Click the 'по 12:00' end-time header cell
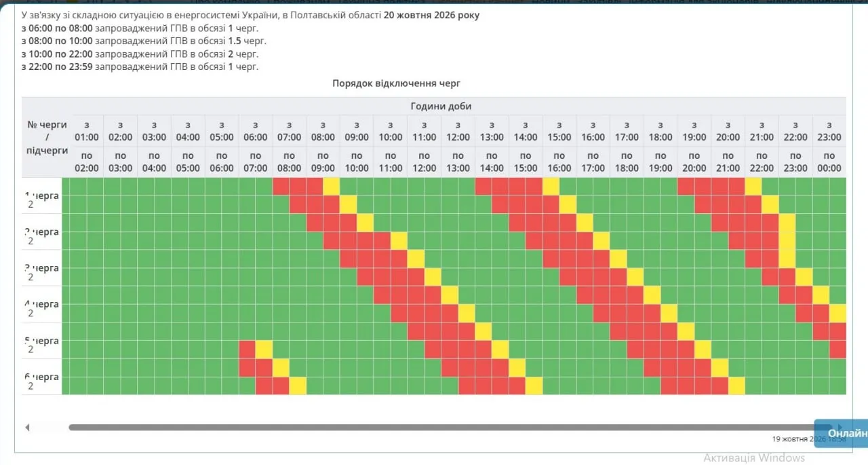The width and height of the screenshot is (868, 465). pos(425,162)
